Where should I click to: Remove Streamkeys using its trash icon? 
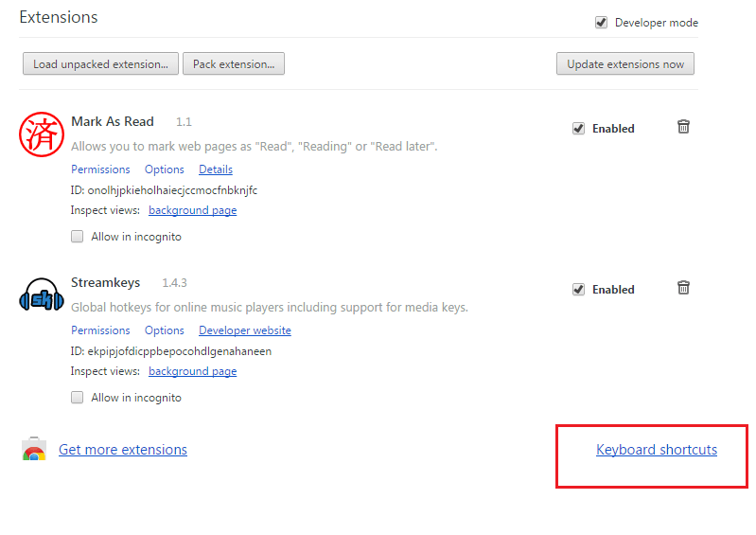coord(683,288)
